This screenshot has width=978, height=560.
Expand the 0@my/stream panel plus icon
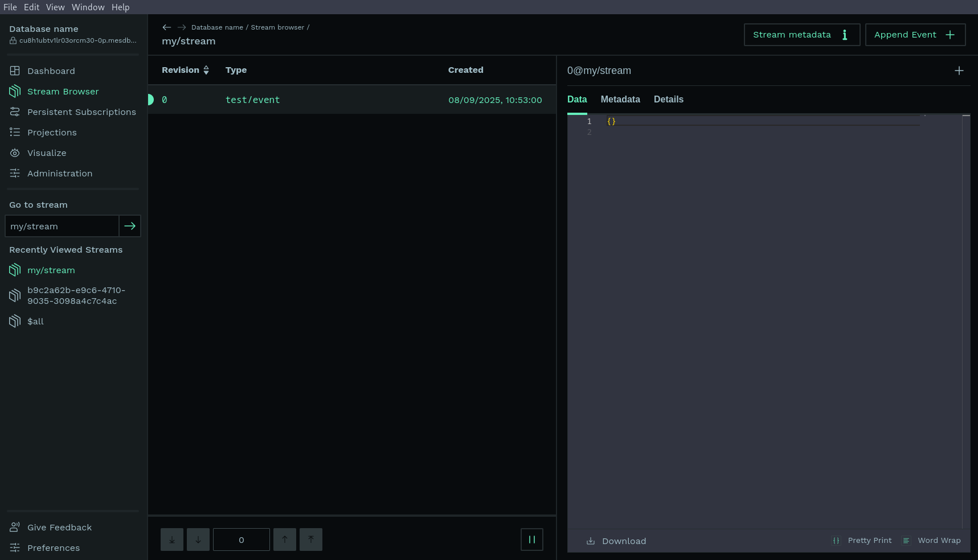959,71
